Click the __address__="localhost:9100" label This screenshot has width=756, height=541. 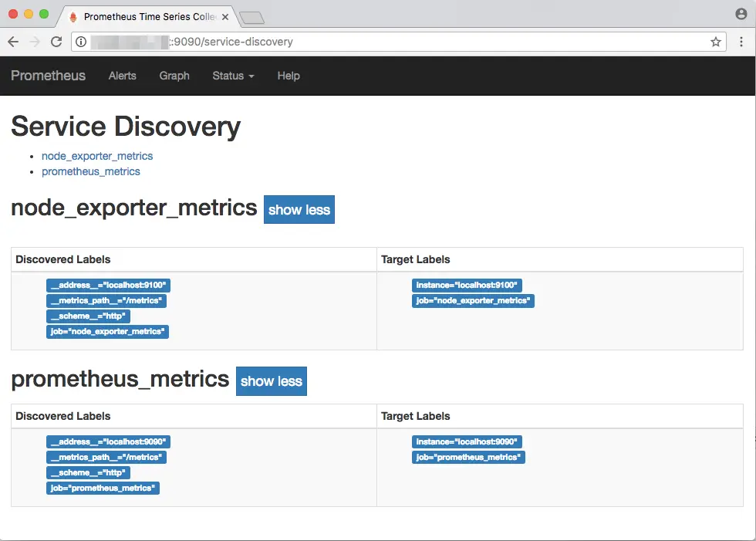click(x=109, y=286)
